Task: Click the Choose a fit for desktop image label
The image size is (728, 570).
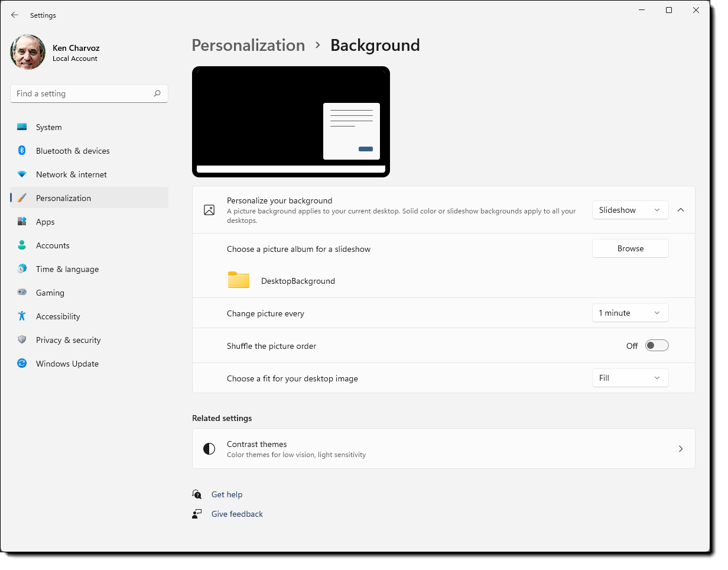Action: (x=292, y=378)
